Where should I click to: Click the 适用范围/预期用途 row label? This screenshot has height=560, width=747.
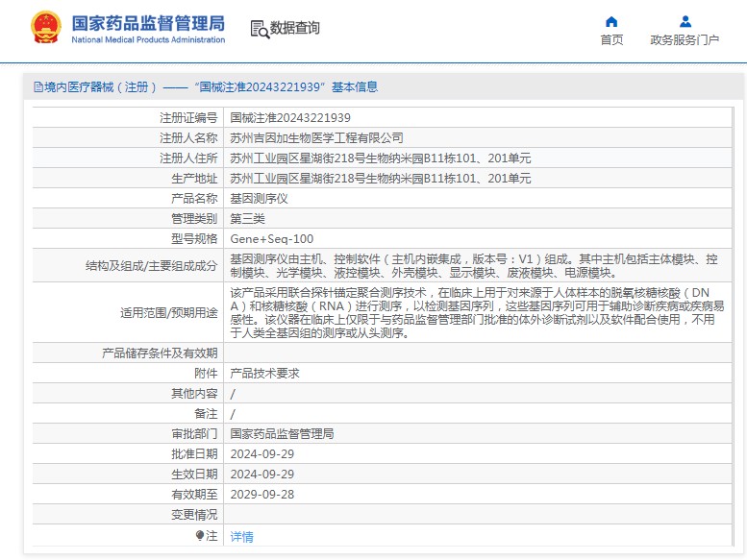(168, 312)
